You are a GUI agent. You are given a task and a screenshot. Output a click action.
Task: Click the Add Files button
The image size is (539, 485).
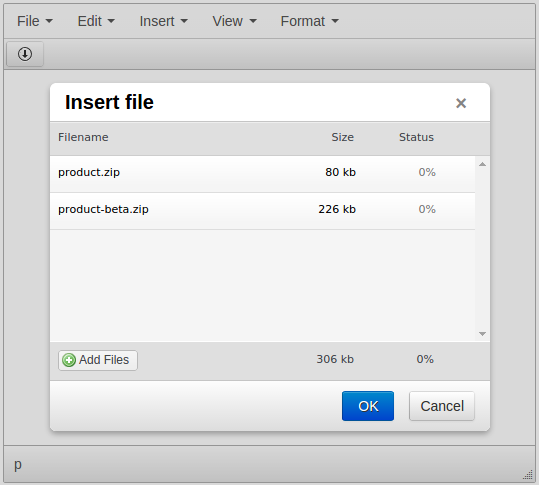point(98,360)
